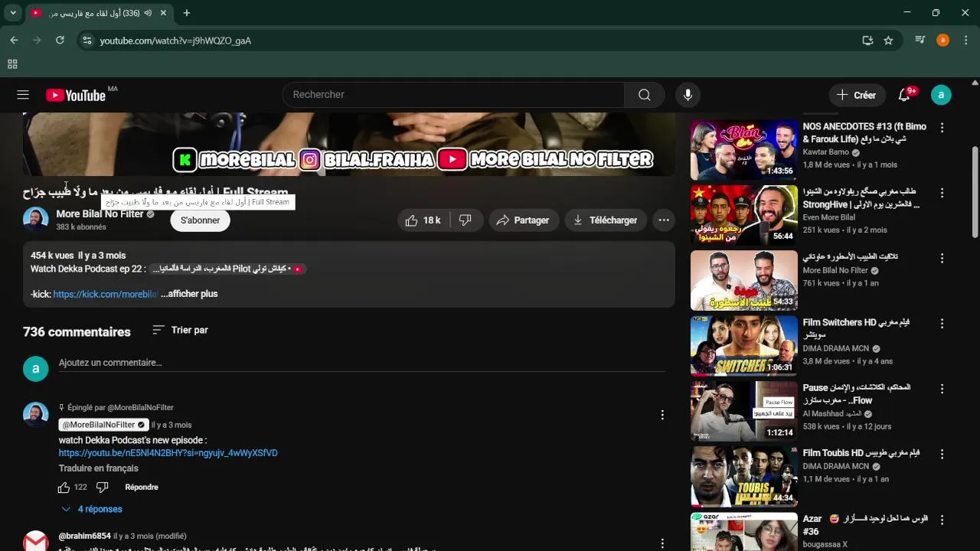The height and width of the screenshot is (551, 980).
Task: Dislike the pinned comment
Action: (x=103, y=487)
